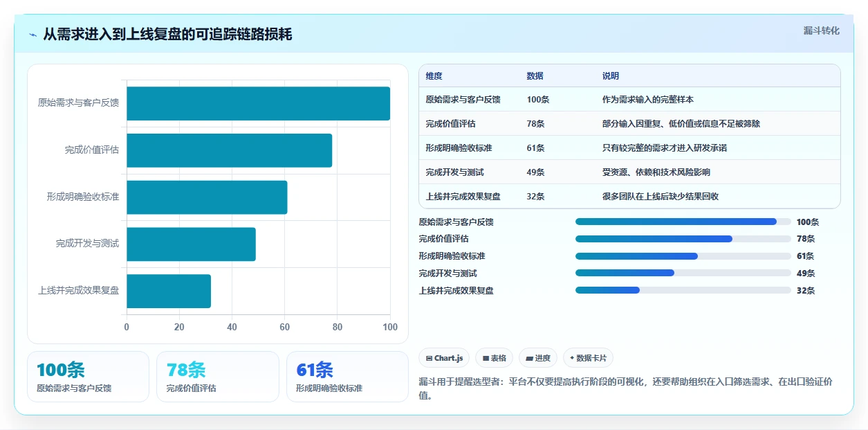This screenshot has width=868, height=430.
Task: Click table value 78条
Action: click(536, 124)
